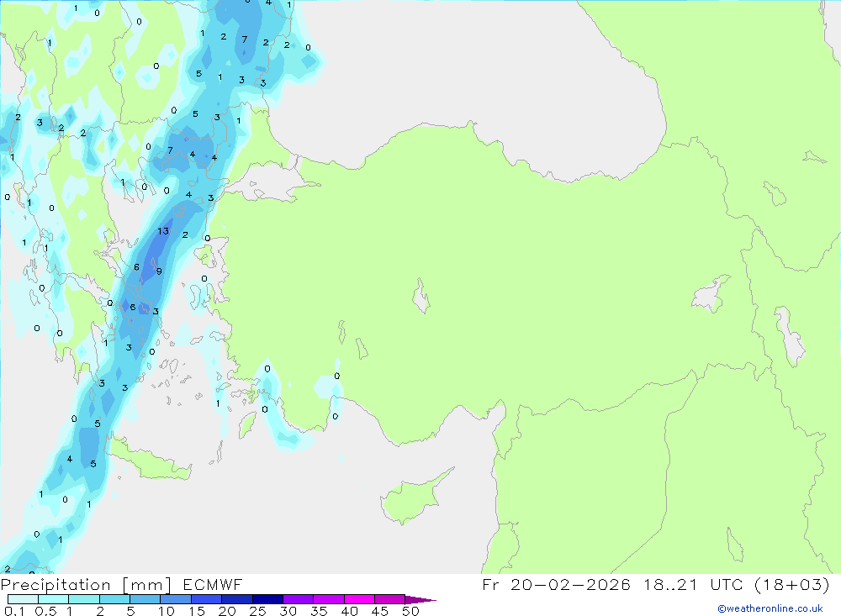
Task: Click the 1–2 mm legend color swatch
Action: (x=84, y=599)
